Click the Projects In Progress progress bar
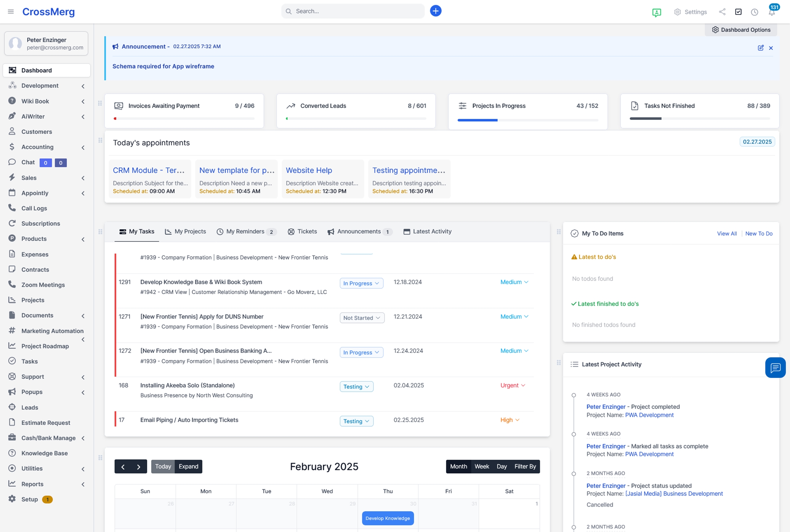 (527, 120)
